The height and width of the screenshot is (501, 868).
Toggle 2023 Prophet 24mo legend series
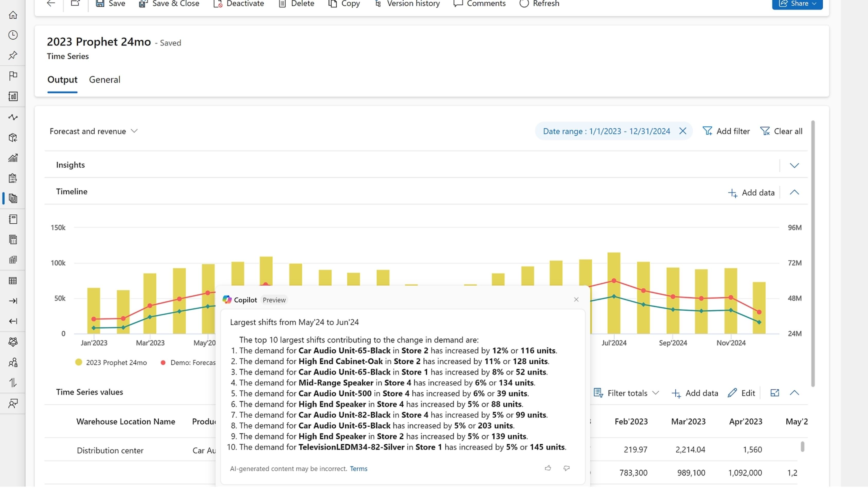tap(111, 362)
